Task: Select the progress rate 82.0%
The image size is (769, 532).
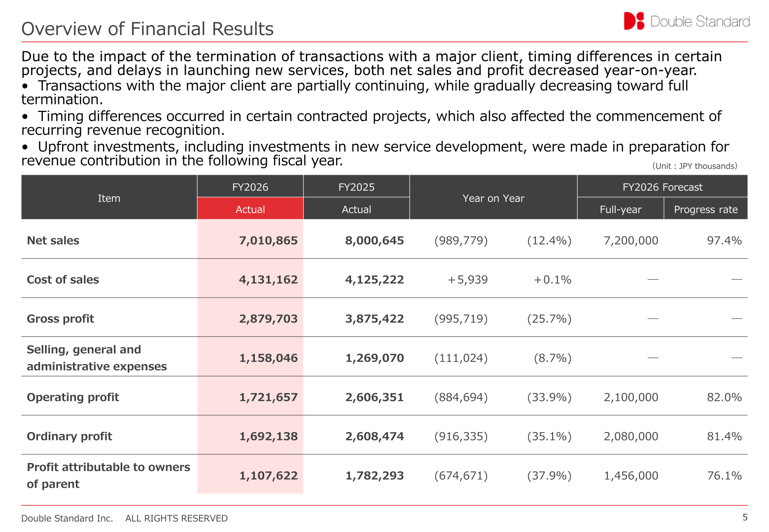Action: (x=724, y=397)
